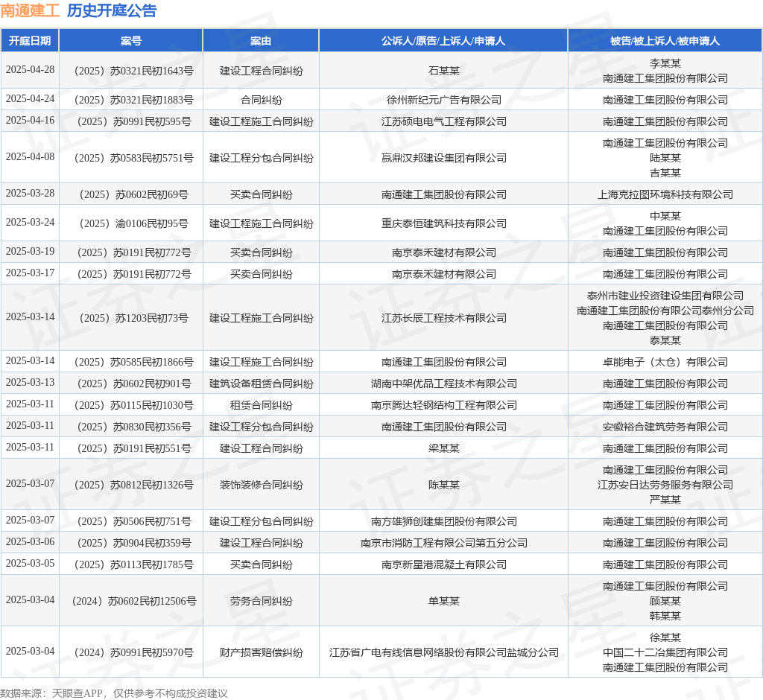Click plaintiff 江苏硕电电气工程有限公司
763x700 pixels.
pos(444,121)
